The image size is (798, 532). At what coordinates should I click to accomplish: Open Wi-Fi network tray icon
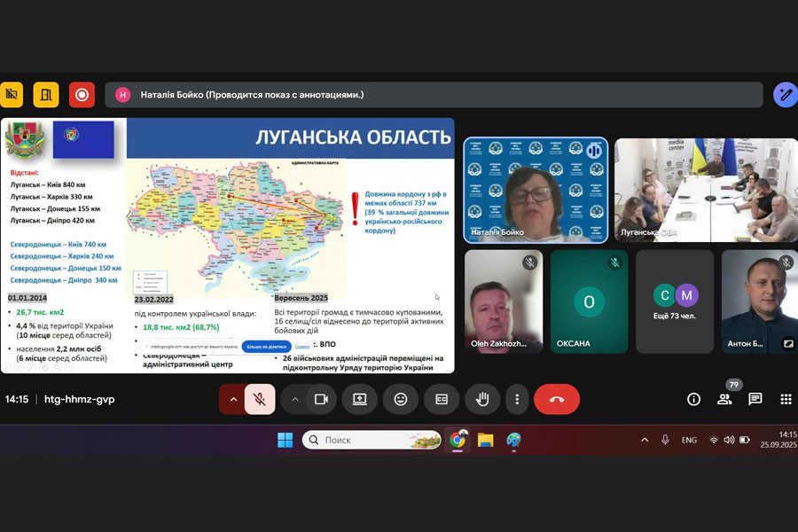coord(714,440)
